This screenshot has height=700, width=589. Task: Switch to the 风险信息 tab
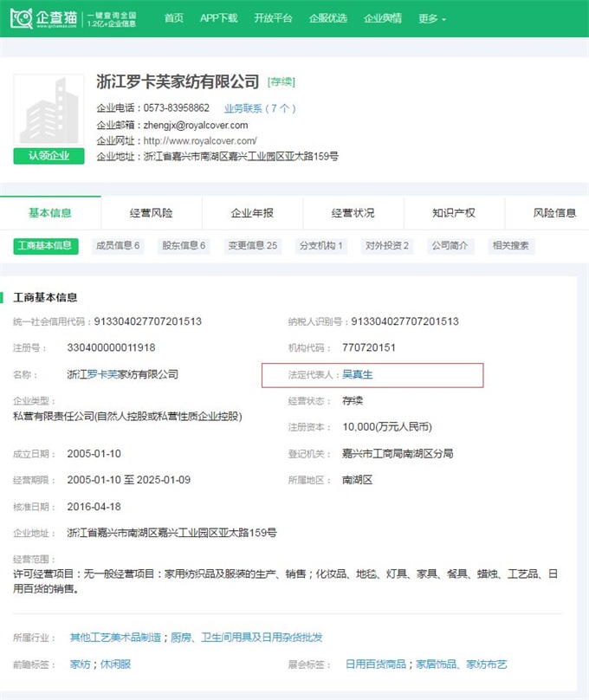[554, 213]
